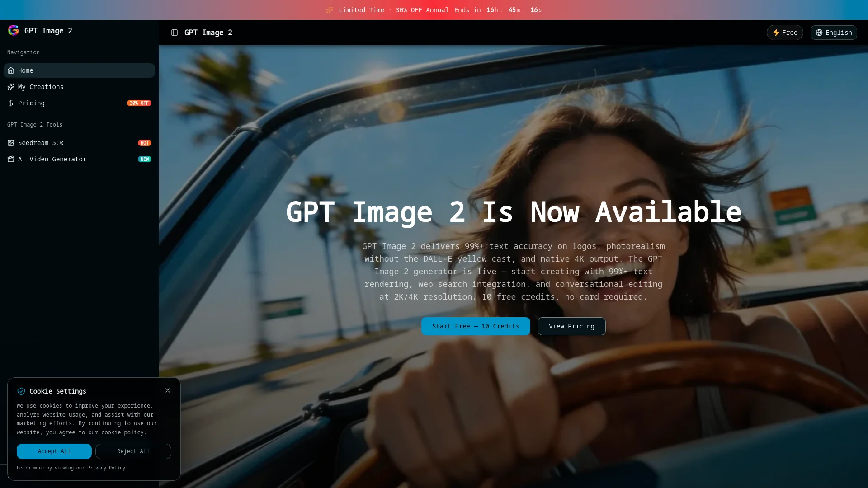Image resolution: width=868 pixels, height=488 pixels.
Task: Go to My Creations
Action: click(79, 87)
